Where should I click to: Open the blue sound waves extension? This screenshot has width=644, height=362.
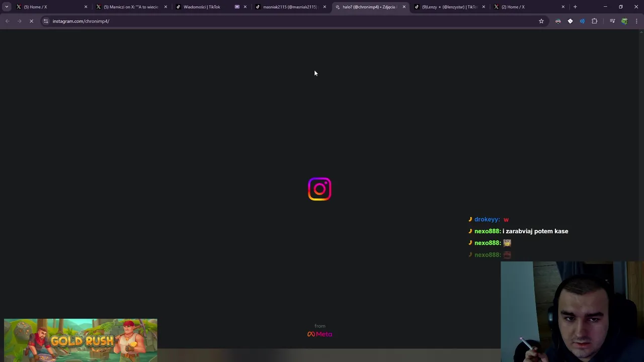[582, 21]
